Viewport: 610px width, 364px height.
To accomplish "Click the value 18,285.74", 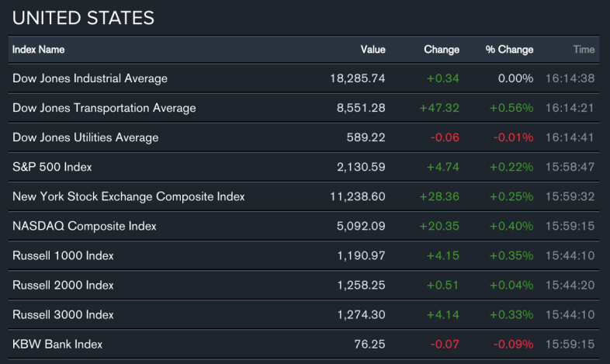I will 358,78.
